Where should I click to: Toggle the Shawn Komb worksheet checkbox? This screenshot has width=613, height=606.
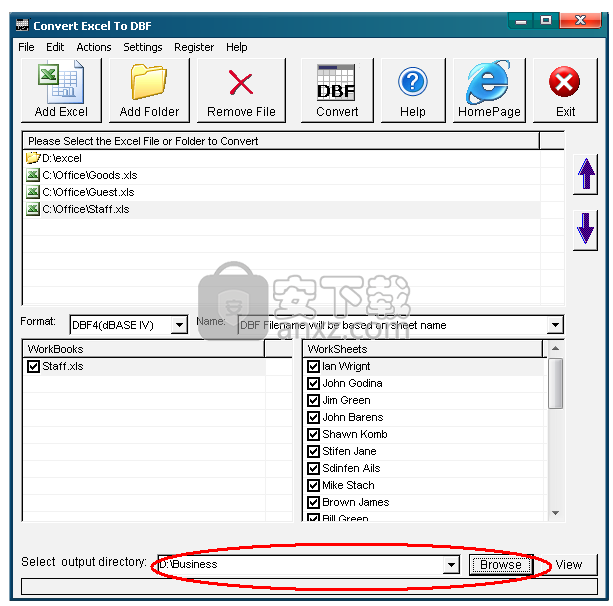tap(313, 434)
